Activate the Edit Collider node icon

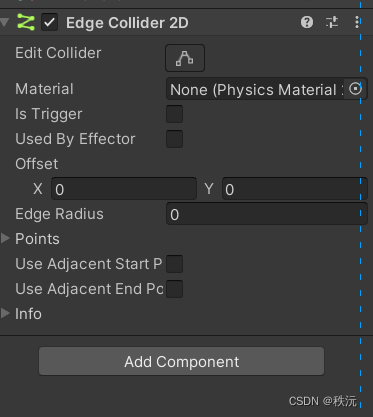[185, 58]
